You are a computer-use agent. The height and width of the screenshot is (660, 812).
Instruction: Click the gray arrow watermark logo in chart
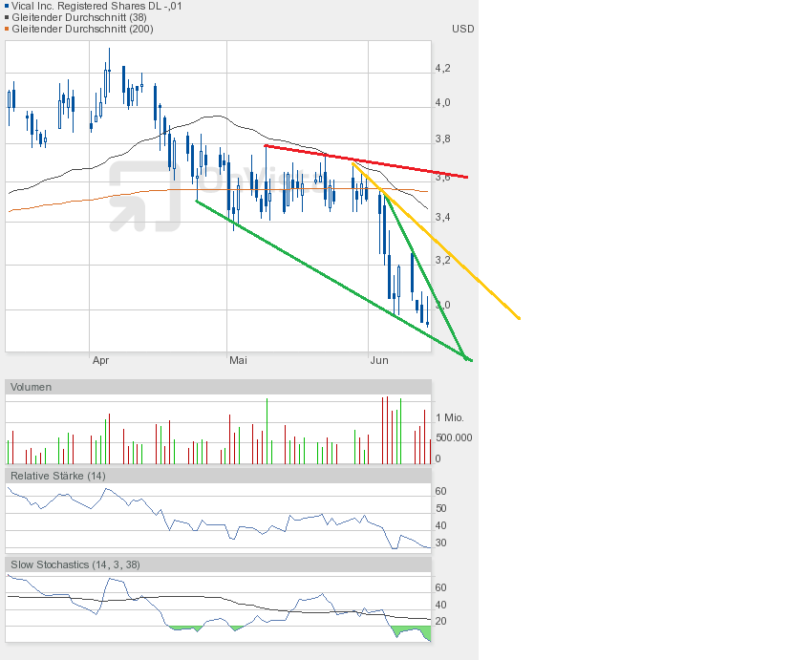click(143, 196)
